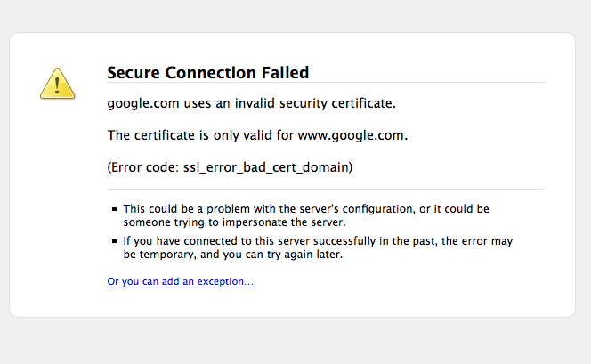Click the exclamation mark inside the warning triangle
Image resolution: width=591 pixels, height=364 pixels.
click(x=57, y=85)
